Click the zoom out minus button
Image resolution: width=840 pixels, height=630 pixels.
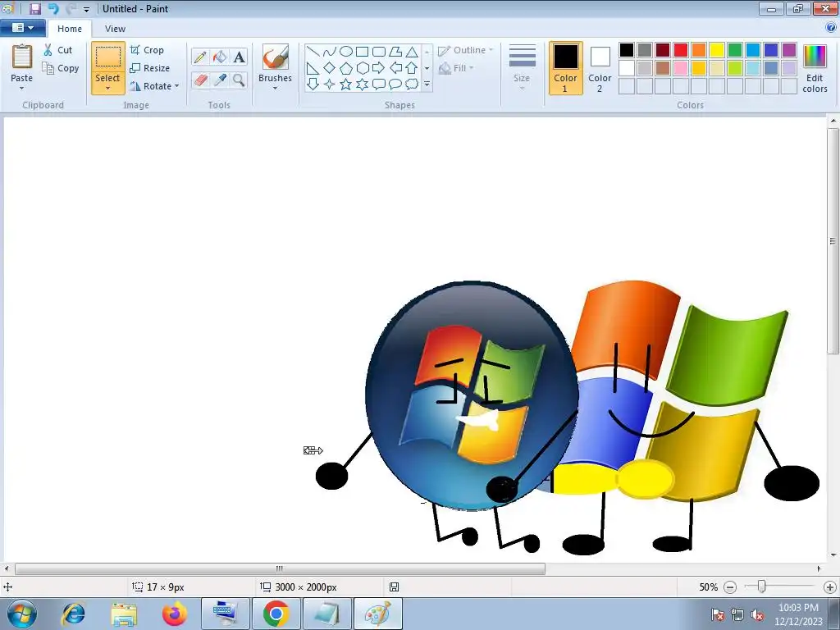pyautogui.click(x=729, y=587)
